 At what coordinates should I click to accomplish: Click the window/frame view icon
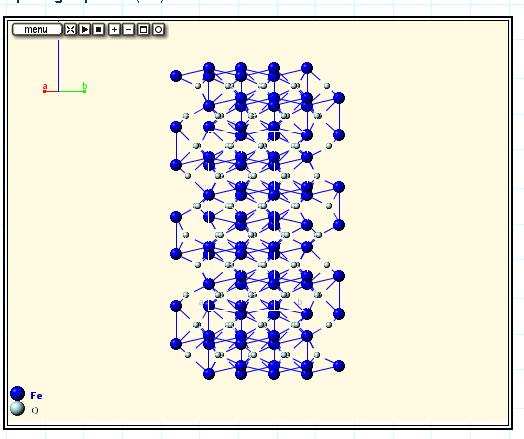[x=143, y=30]
